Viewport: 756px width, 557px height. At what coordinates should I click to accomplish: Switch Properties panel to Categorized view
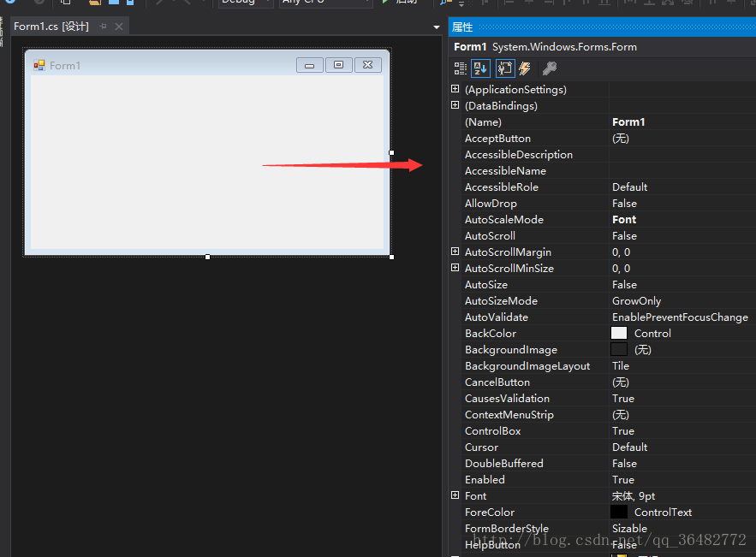click(461, 68)
